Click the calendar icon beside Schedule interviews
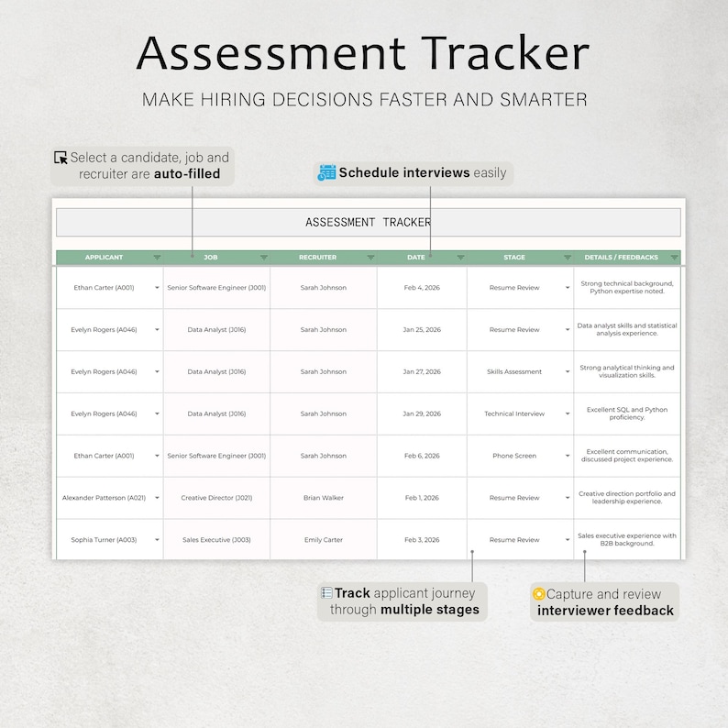 point(326,172)
